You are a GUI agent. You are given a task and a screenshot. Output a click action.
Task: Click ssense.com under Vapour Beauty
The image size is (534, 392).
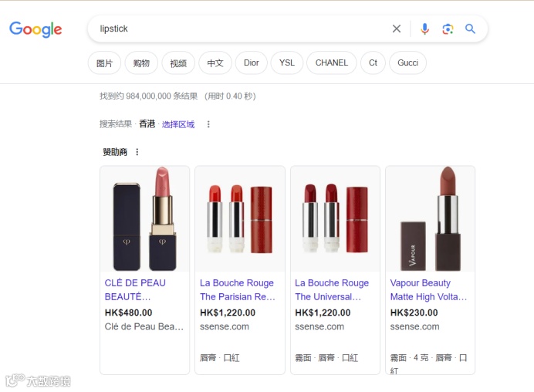pos(415,326)
